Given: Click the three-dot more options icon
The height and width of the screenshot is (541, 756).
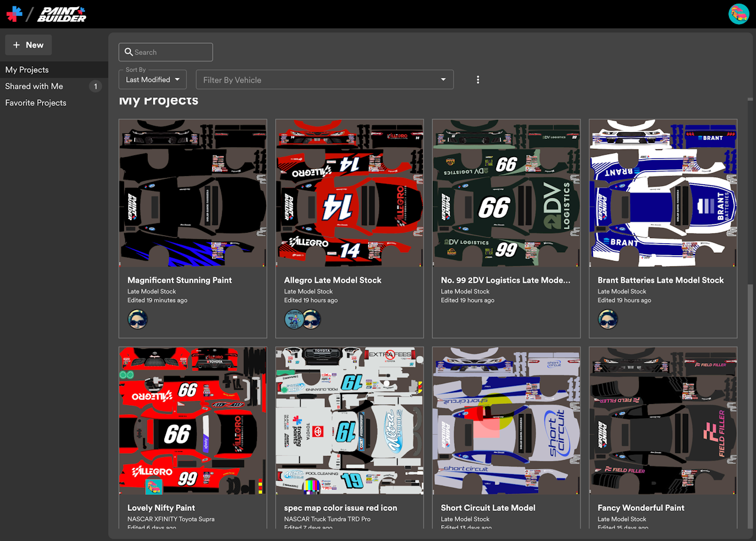Looking at the screenshot, I should [478, 80].
